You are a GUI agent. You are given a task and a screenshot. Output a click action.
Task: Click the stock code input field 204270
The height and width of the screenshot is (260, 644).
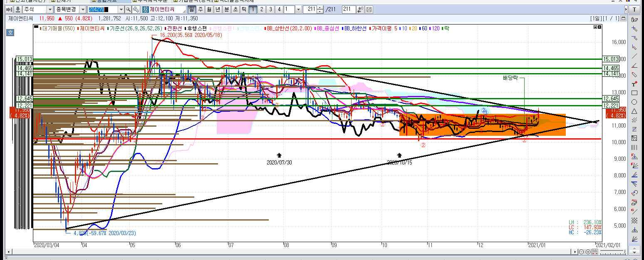[103, 9]
